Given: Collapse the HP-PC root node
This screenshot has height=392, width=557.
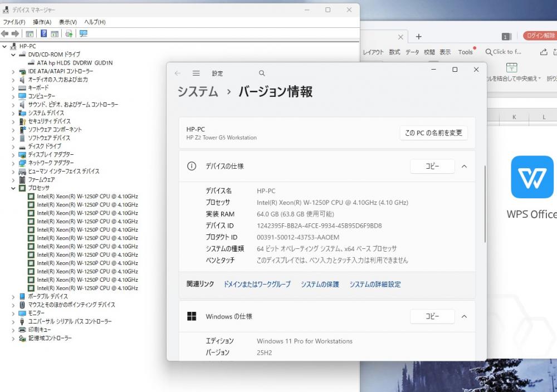Looking at the screenshot, I should point(4,46).
